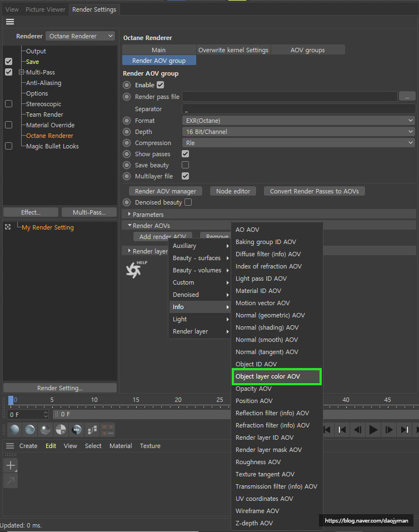Click the animation dot next to Format
The height and width of the screenshot is (532, 419).
tap(127, 121)
